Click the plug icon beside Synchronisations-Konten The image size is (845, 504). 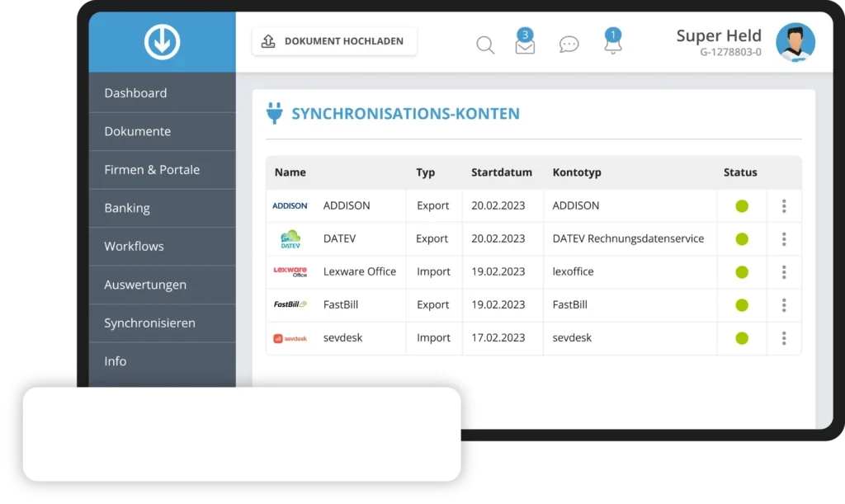pyautogui.click(x=274, y=113)
